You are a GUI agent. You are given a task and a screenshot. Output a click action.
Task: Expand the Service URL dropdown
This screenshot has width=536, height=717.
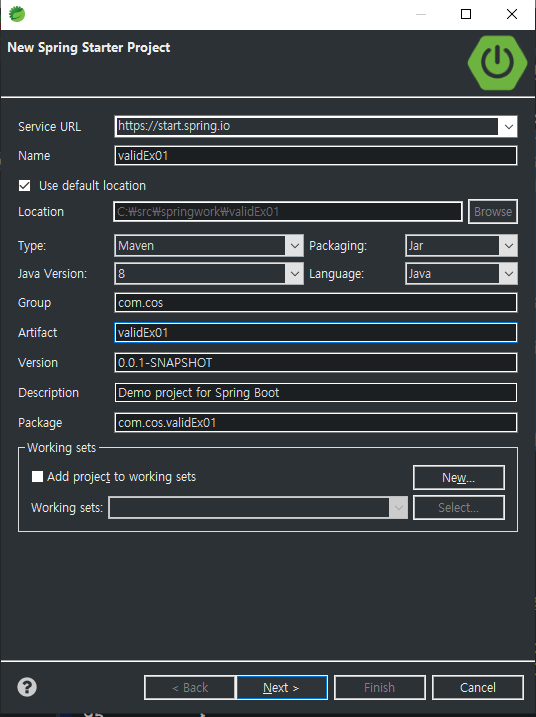[x=509, y=127]
